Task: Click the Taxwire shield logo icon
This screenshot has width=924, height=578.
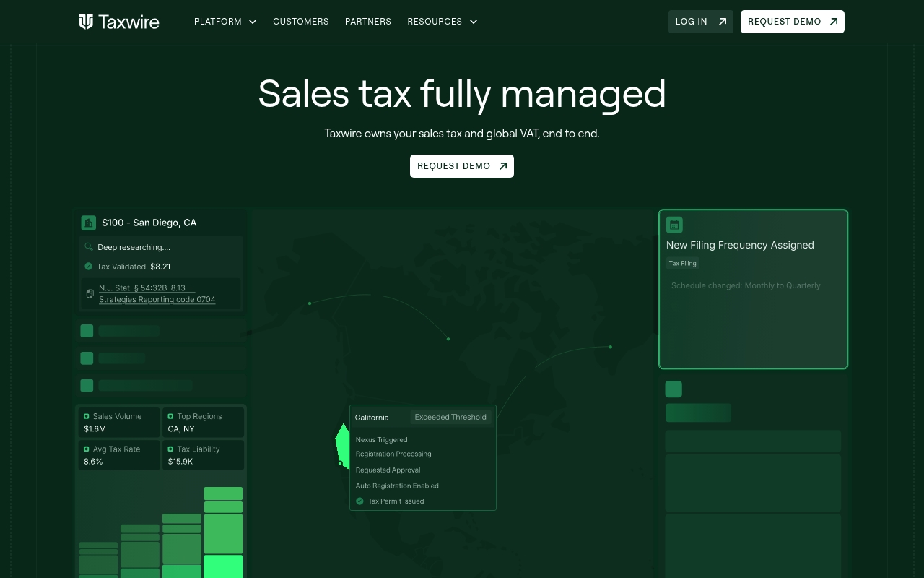Action: coord(86,22)
